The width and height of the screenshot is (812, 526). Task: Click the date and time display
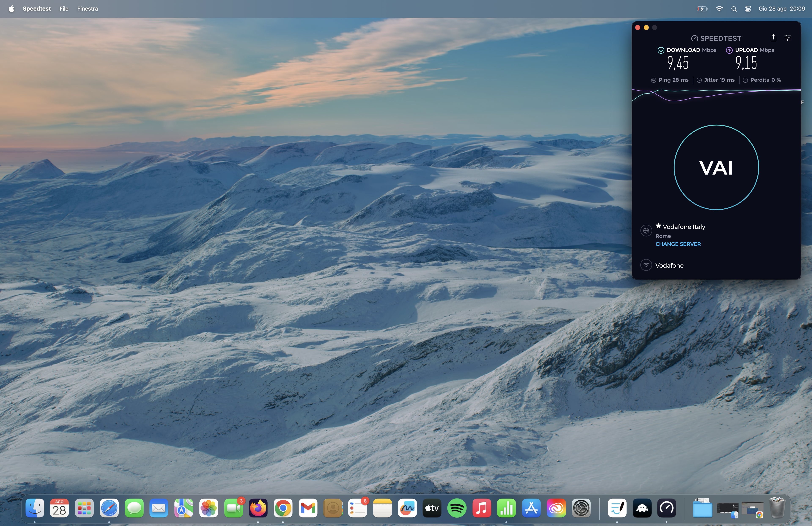tap(781, 8)
